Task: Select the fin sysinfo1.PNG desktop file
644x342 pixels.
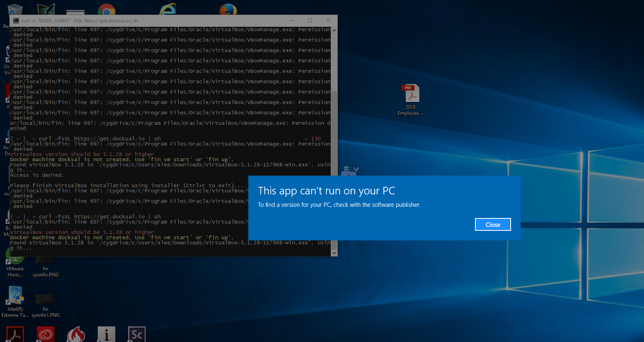Action: coord(45,306)
